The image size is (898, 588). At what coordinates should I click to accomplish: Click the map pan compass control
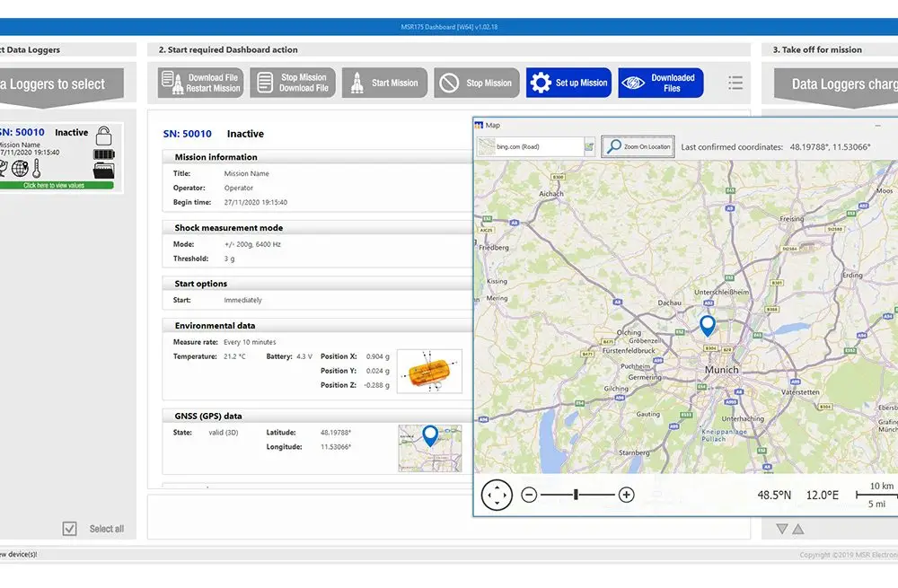coord(497,495)
